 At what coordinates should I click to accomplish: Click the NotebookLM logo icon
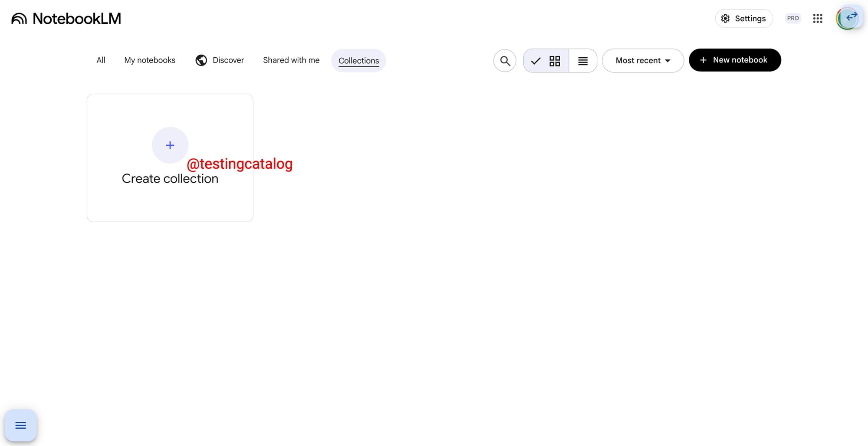tap(19, 19)
